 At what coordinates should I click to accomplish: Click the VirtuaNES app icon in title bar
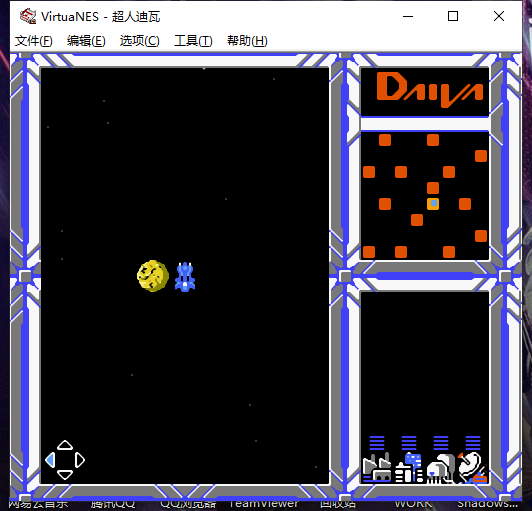pos(28,16)
